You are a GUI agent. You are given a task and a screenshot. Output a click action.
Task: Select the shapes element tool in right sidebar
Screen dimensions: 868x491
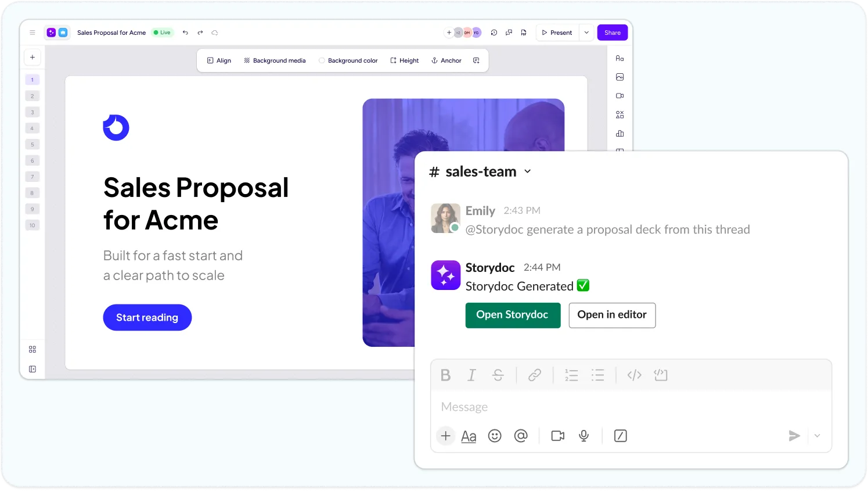[620, 114]
